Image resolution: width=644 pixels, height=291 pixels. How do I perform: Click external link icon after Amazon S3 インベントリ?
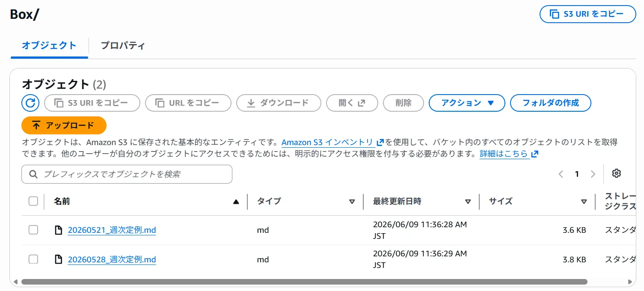pyautogui.click(x=380, y=143)
